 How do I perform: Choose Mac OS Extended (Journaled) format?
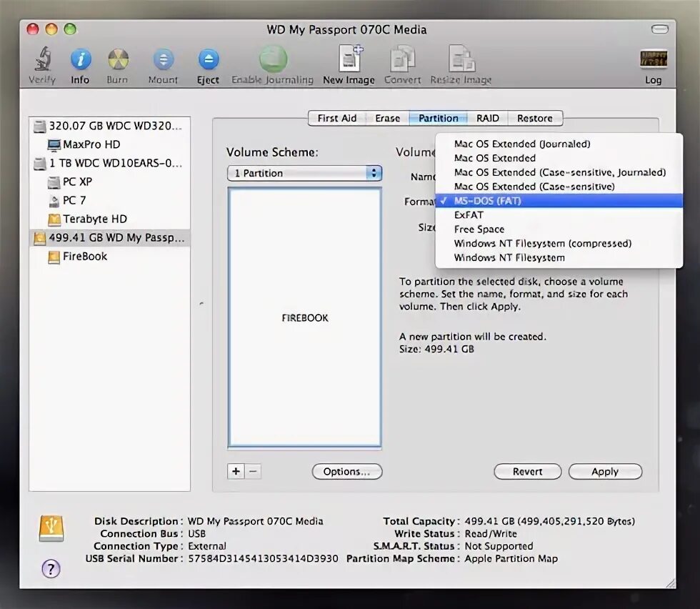tap(559, 144)
